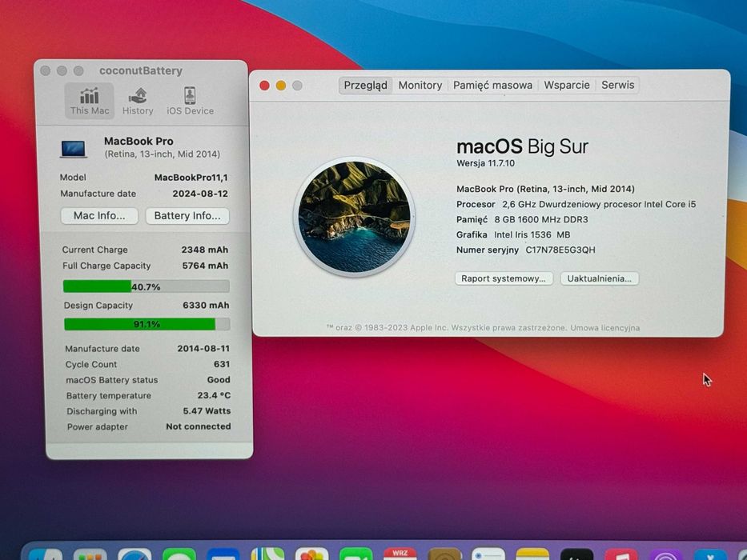747x560 pixels.
Task: Open Photos from the Dock
Action: click(x=312, y=554)
